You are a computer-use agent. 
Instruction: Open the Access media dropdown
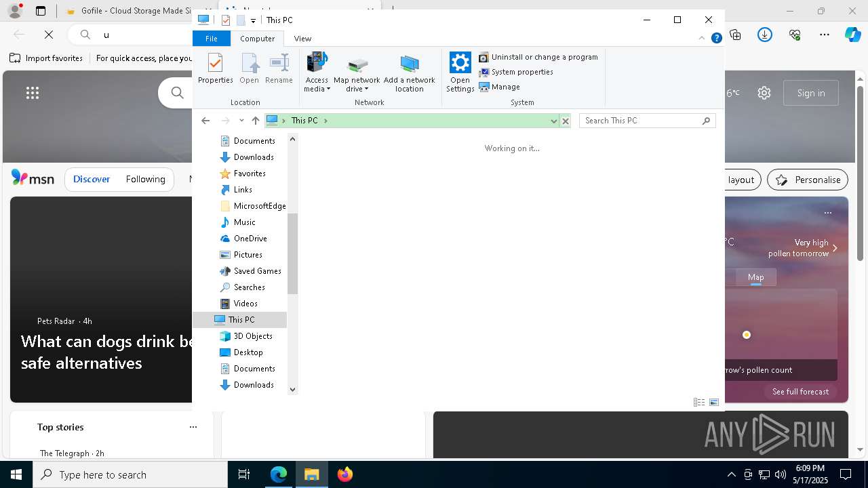click(317, 73)
